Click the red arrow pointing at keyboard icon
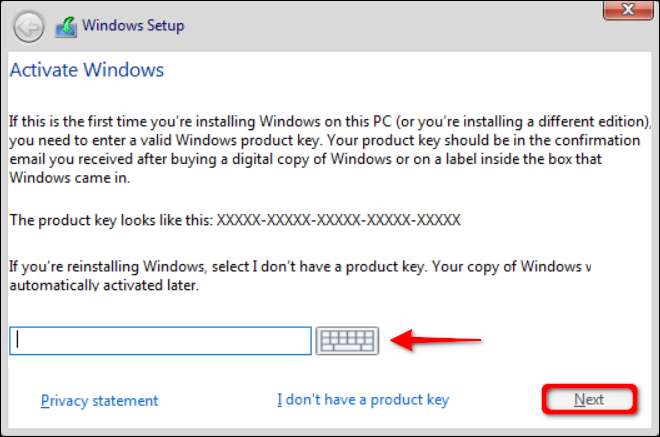The width and height of the screenshot is (660, 437). tap(435, 341)
